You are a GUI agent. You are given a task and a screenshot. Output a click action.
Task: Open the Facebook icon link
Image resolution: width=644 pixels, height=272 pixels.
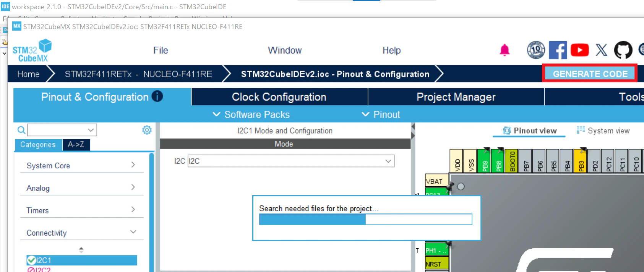click(558, 50)
